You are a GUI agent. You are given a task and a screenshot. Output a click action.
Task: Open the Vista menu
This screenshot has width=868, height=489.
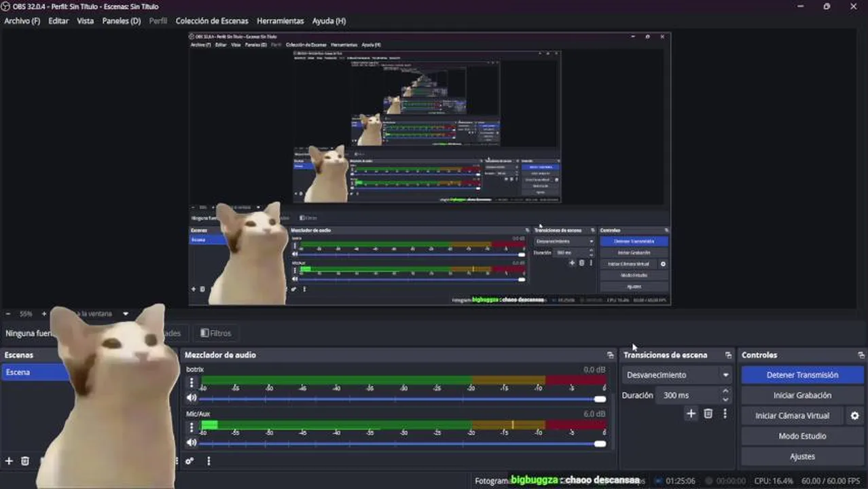[86, 21]
